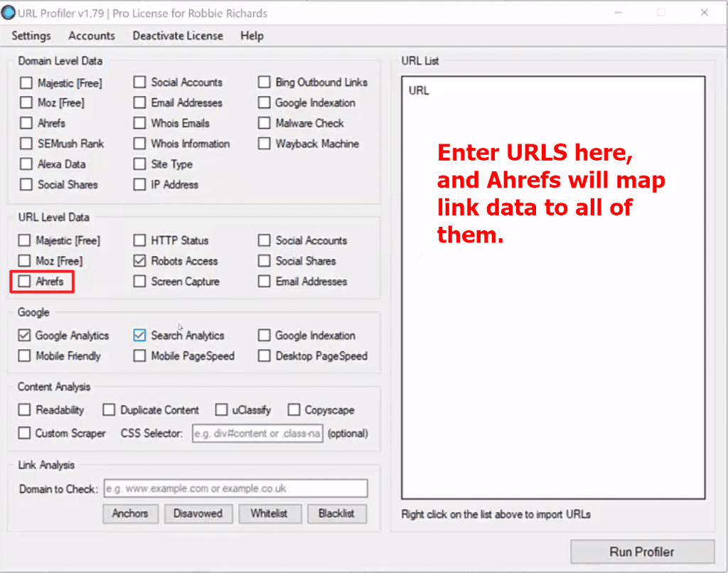
Task: Disable Google Analytics
Action: (24, 336)
